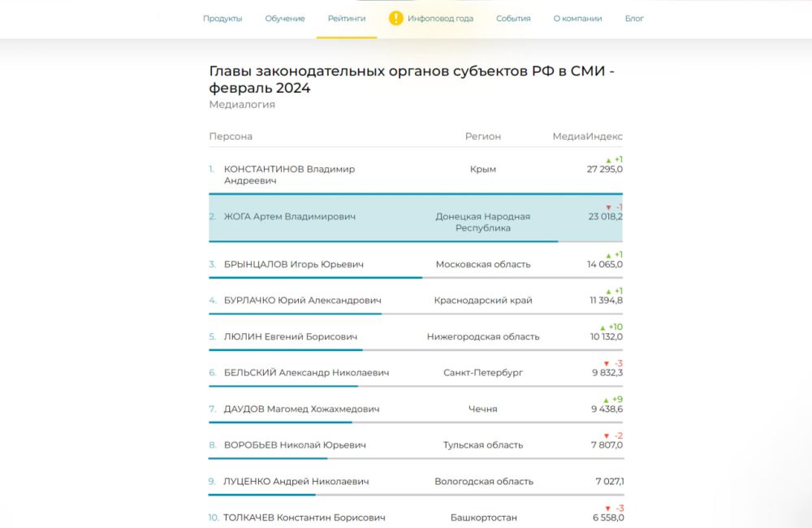Click green up arrow in Брынцалов's row
The width and height of the screenshot is (812, 528).
[608, 255]
